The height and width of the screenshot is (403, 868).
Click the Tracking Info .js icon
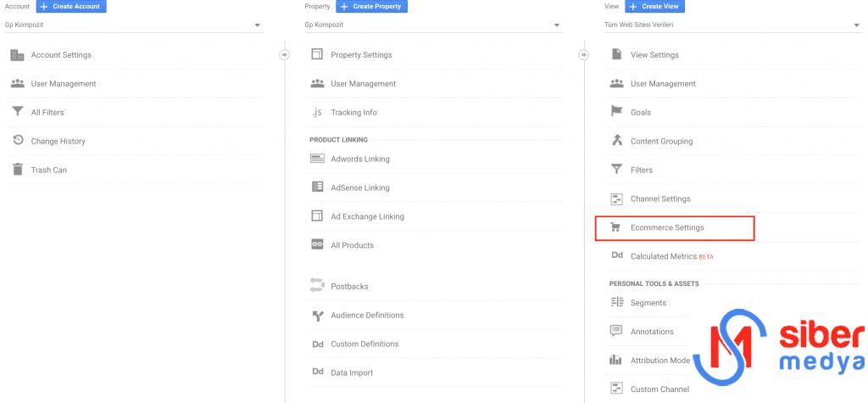click(x=317, y=113)
